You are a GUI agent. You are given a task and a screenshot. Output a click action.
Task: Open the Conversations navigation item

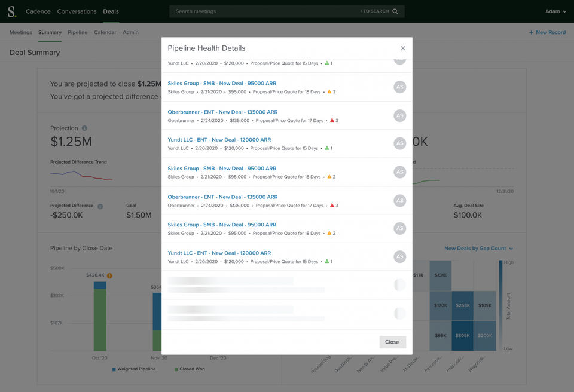point(77,11)
